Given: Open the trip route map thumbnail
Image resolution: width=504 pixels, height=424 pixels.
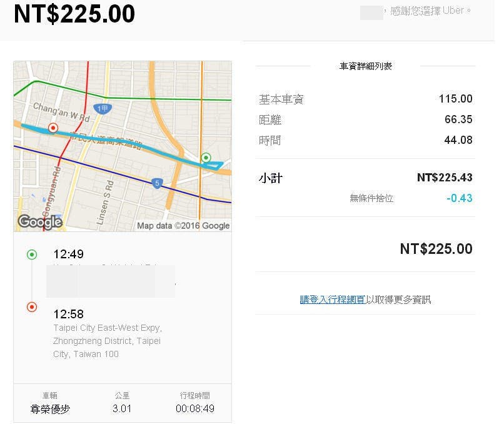Looking at the screenshot, I should 123,146.
